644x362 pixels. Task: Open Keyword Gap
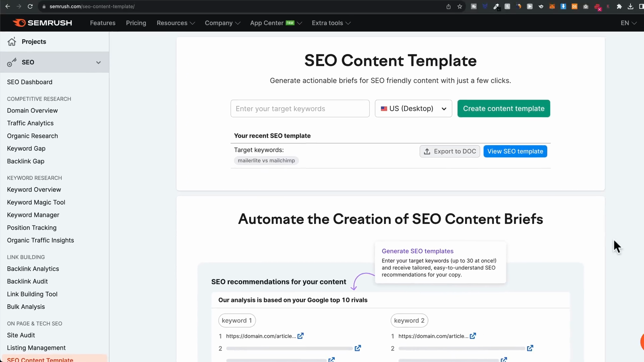(x=26, y=148)
